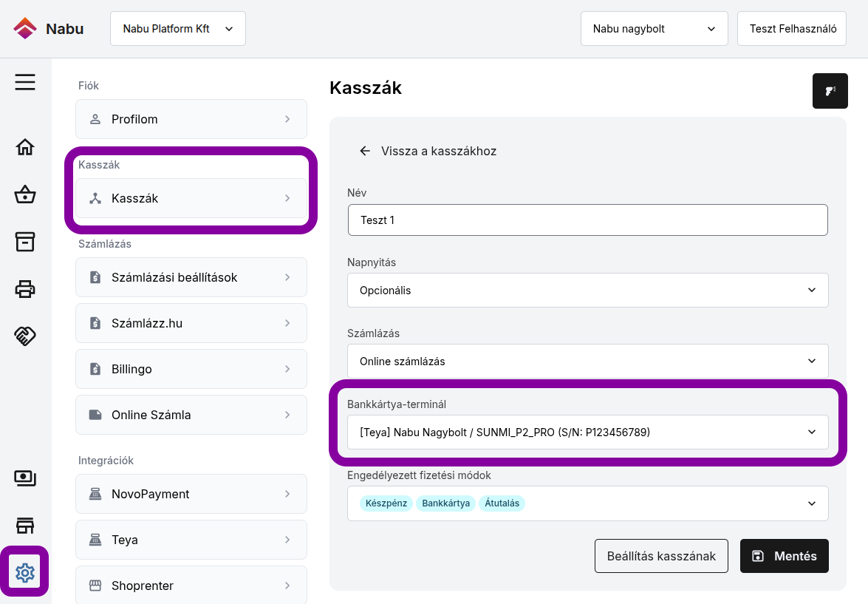This screenshot has height=604, width=868.
Task: Expand the Napnyitás dropdown
Action: click(x=588, y=291)
